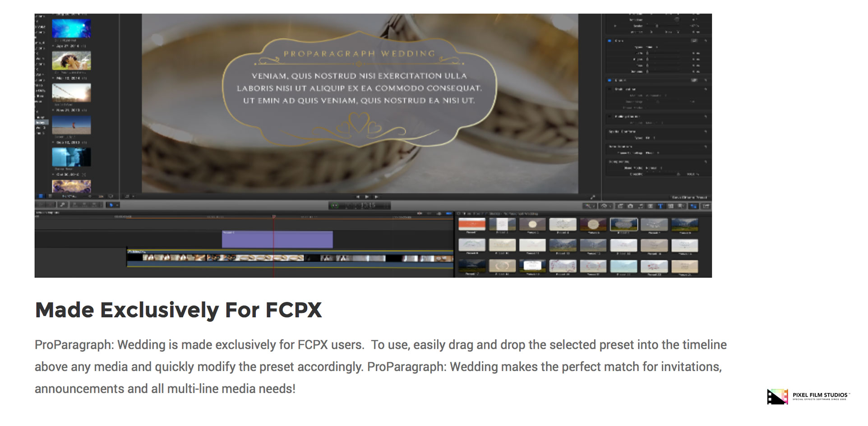Collapse the Nov 21, 2013 date group
Screen dimensions: 868x426
pos(54,110)
